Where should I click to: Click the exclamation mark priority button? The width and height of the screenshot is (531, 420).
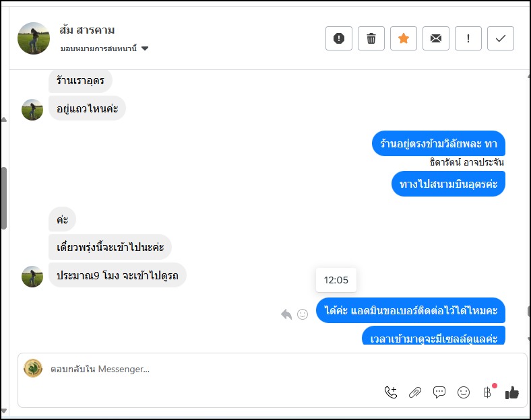point(468,38)
